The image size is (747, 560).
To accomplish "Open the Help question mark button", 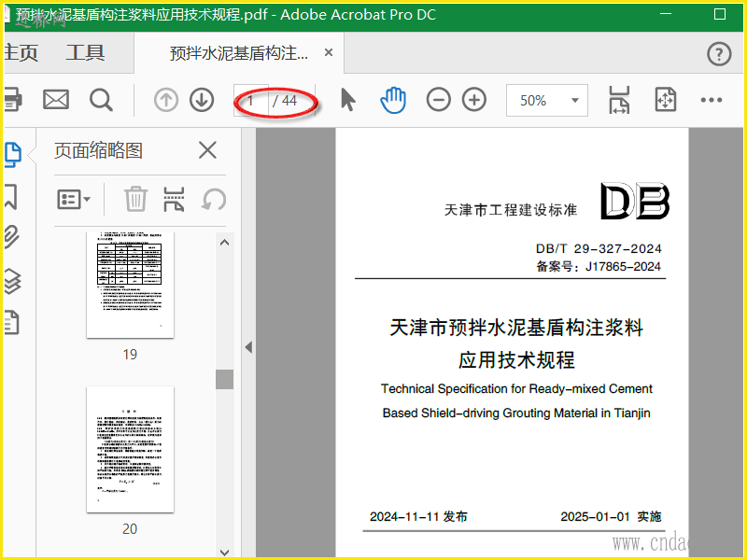I will click(x=719, y=54).
